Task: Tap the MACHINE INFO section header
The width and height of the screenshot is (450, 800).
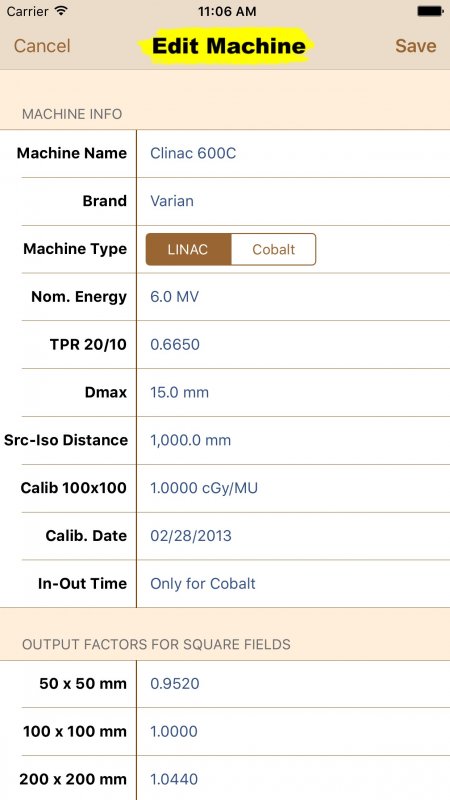Action: 72,114
